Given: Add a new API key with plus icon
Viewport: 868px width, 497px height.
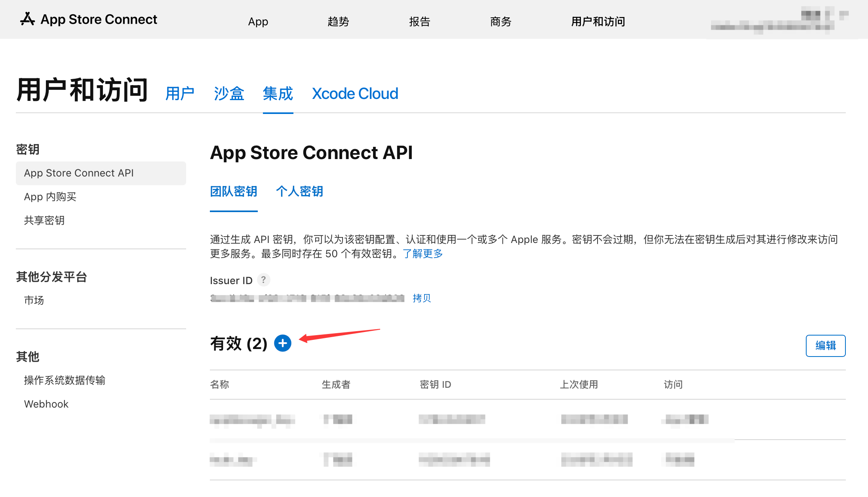Looking at the screenshot, I should pyautogui.click(x=283, y=343).
